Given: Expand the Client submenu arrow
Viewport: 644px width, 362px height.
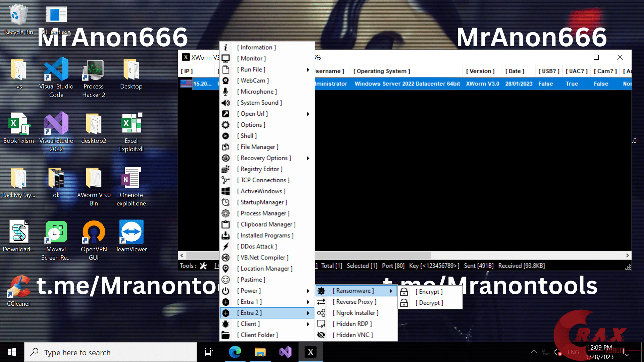Looking at the screenshot, I should coord(308,324).
